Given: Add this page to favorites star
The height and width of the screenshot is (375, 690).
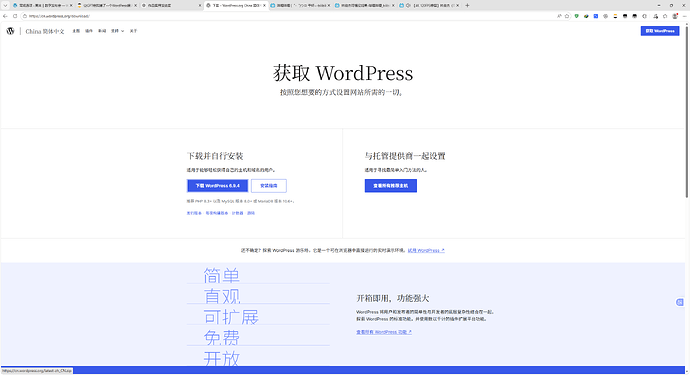Looking at the screenshot, I should coord(567,16).
